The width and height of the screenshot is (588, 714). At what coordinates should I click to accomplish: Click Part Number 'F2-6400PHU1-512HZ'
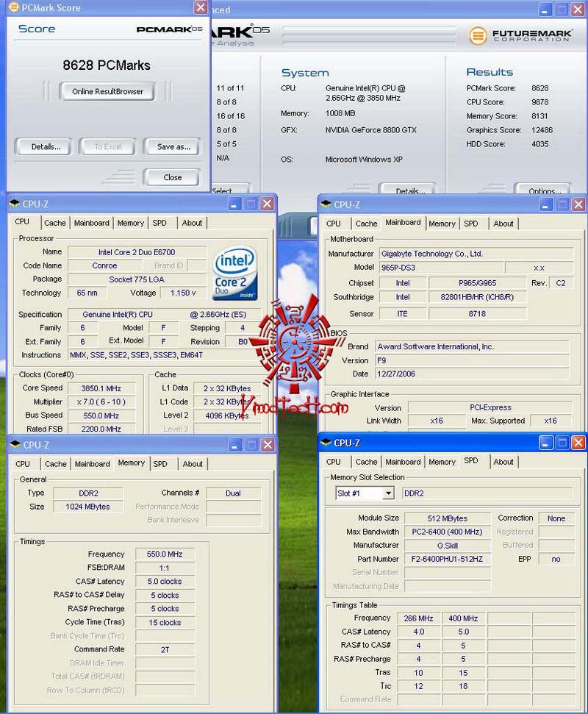448,559
